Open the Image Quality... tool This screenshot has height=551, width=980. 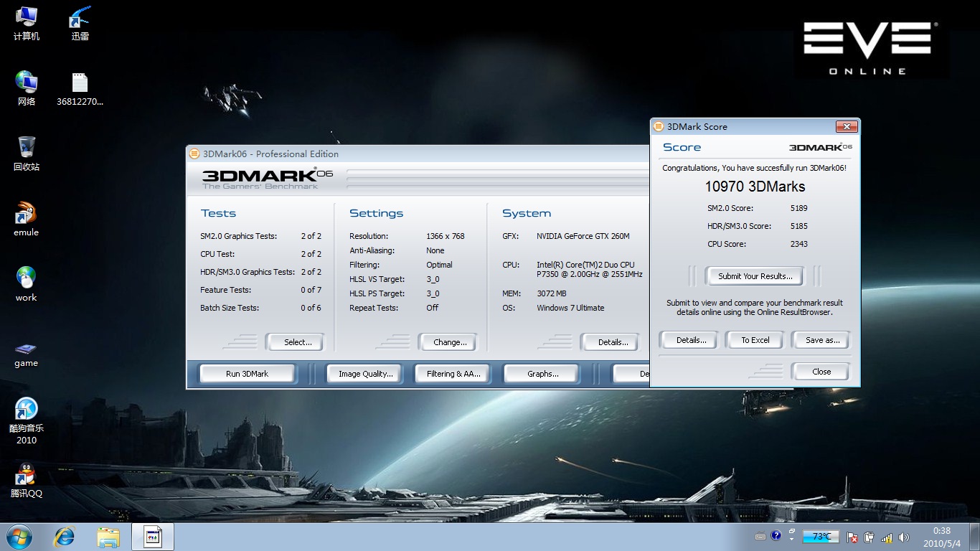pyautogui.click(x=365, y=374)
